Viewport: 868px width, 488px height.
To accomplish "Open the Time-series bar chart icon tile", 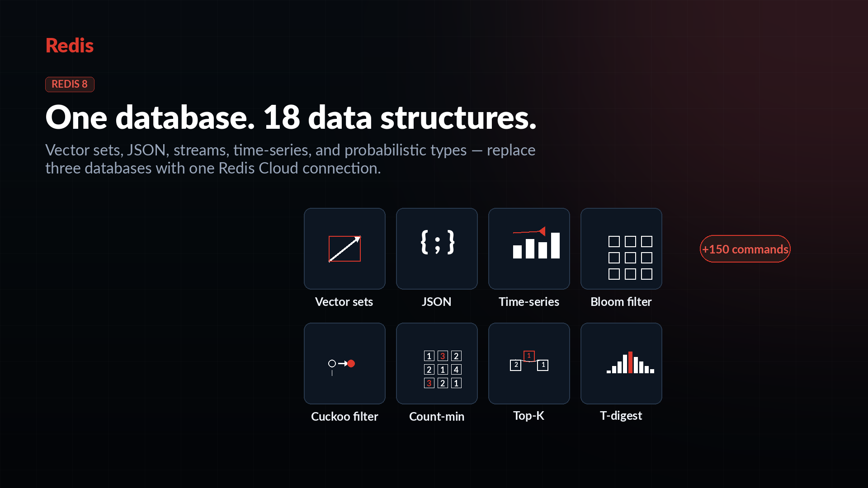I will (529, 249).
